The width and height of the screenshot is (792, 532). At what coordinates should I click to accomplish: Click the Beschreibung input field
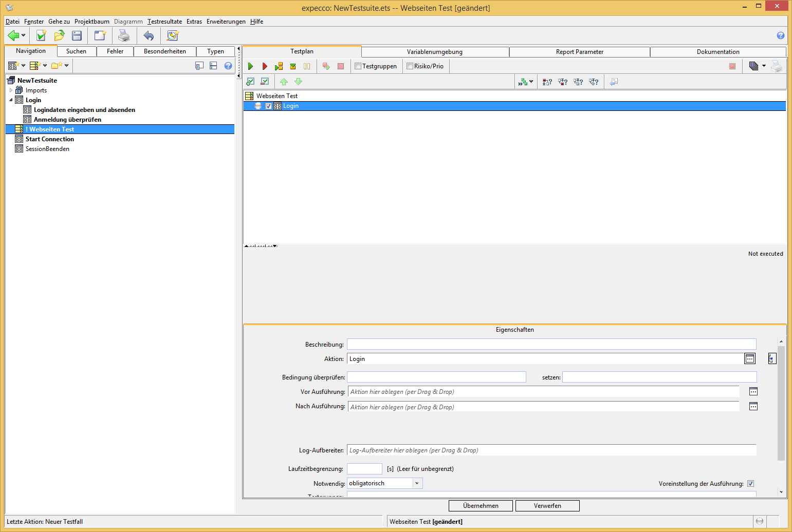551,344
